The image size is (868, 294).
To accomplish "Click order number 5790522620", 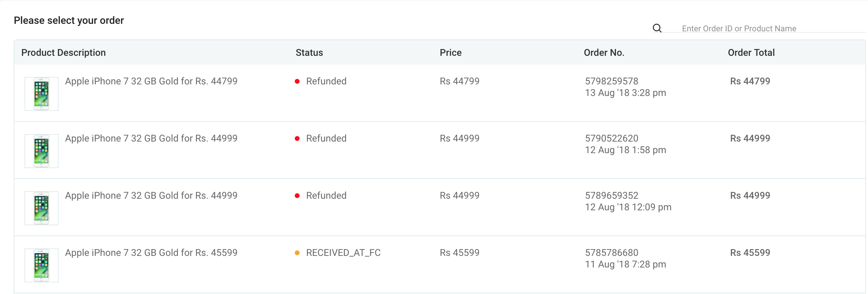I will pyautogui.click(x=612, y=138).
